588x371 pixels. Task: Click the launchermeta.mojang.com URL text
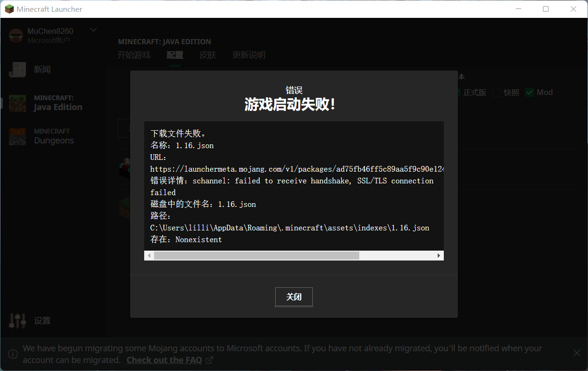click(297, 169)
